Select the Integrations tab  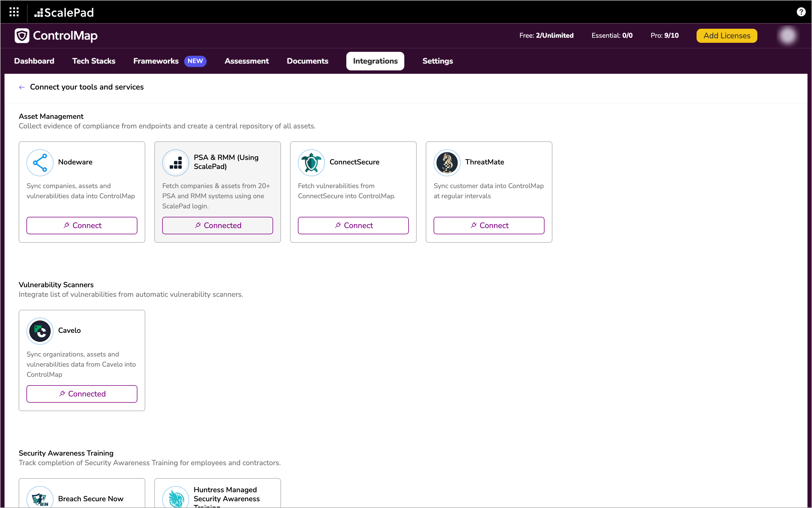click(x=375, y=61)
